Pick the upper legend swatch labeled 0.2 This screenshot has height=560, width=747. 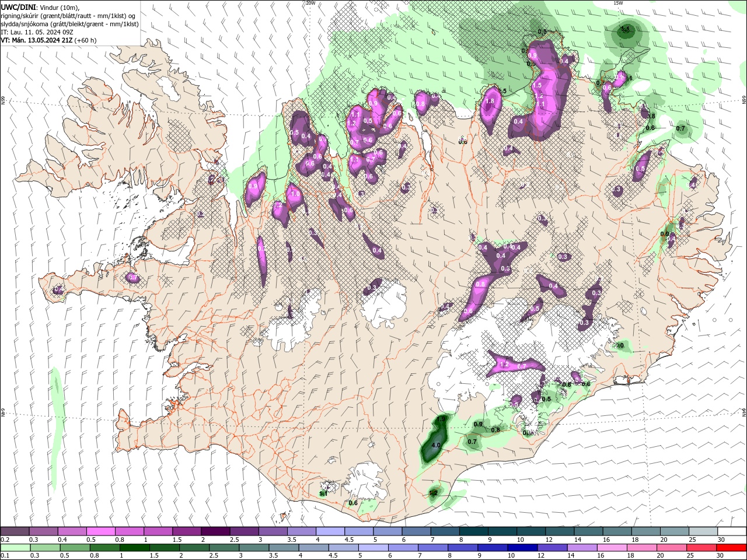pyautogui.click(x=15, y=531)
